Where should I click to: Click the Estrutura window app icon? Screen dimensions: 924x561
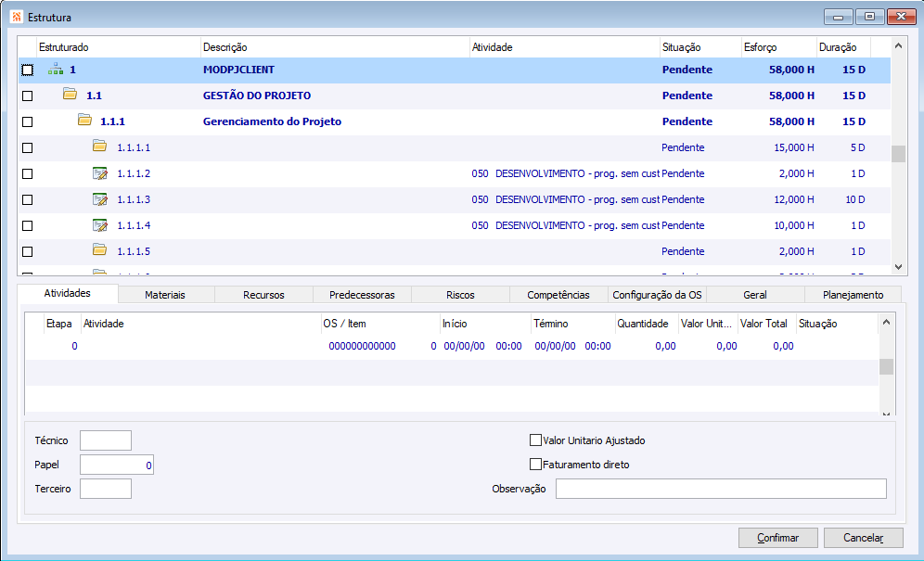pyautogui.click(x=17, y=17)
